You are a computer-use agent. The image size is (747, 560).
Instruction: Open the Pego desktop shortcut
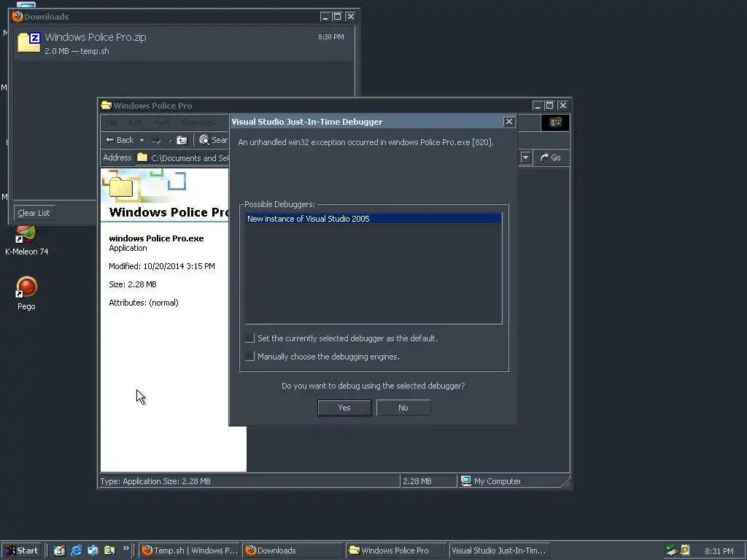(x=27, y=293)
